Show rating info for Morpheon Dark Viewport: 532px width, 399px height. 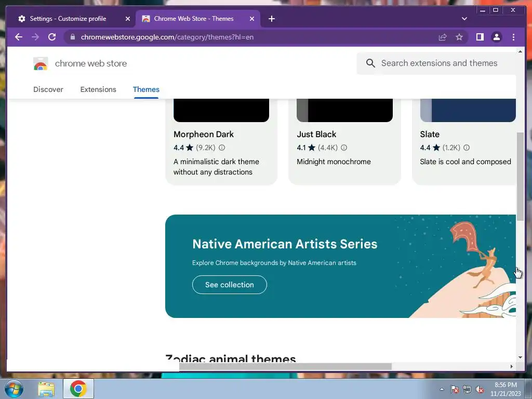[x=222, y=148]
